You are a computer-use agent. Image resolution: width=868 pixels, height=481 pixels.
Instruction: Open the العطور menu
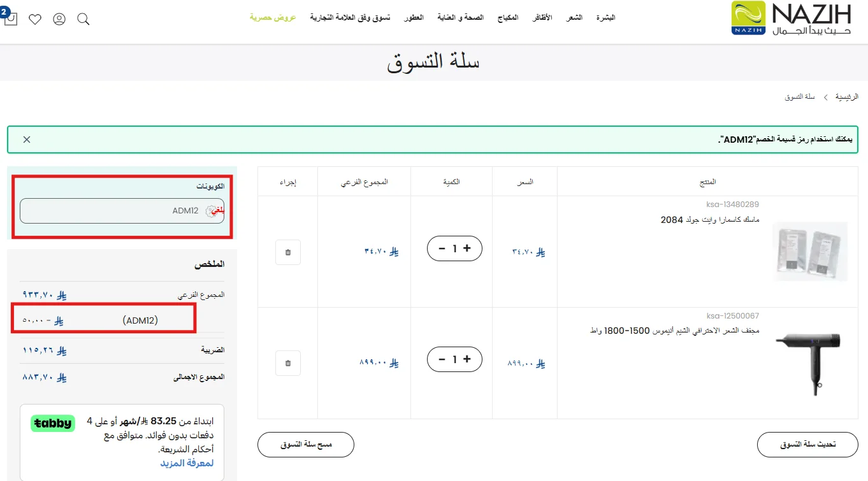click(x=414, y=17)
